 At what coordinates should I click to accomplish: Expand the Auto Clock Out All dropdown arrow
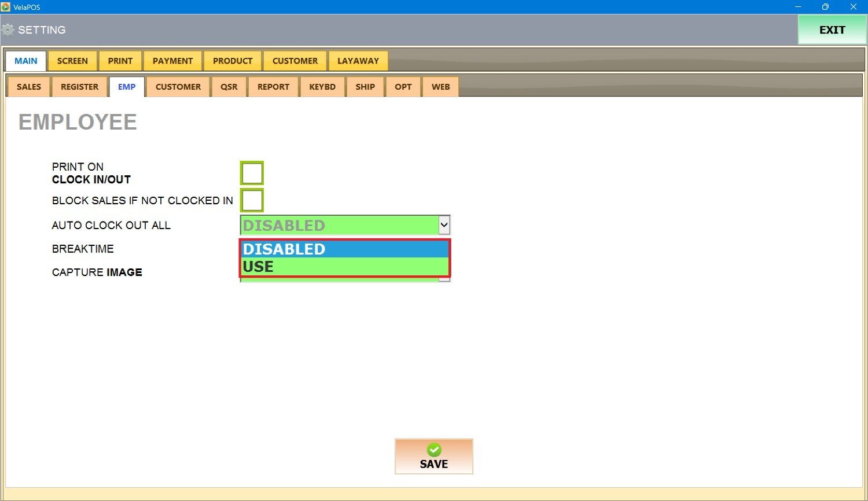point(444,225)
